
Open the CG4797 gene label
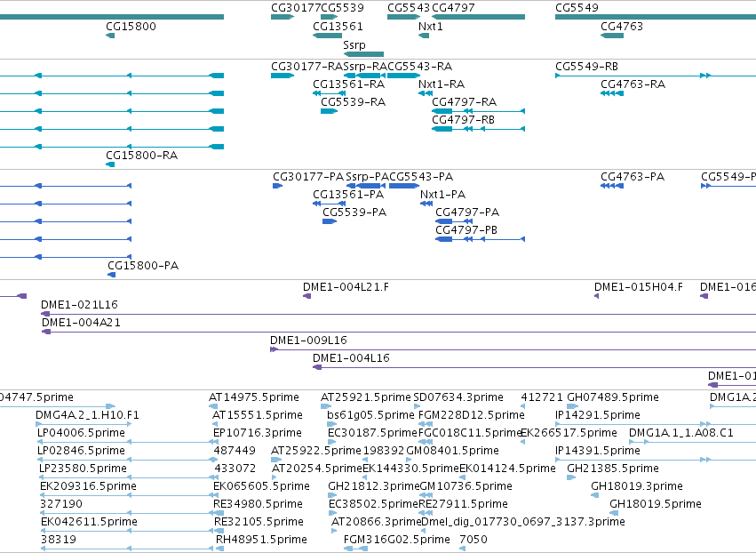pos(453,8)
